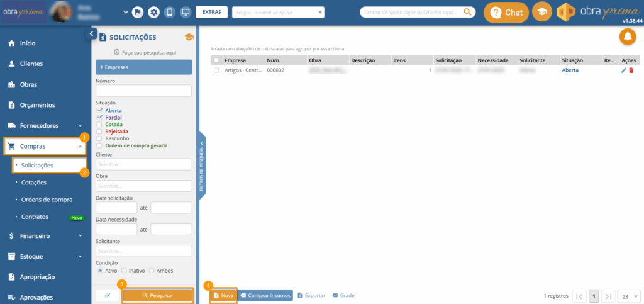Click the Número input field
This screenshot has width=644, height=304.
pos(143,91)
